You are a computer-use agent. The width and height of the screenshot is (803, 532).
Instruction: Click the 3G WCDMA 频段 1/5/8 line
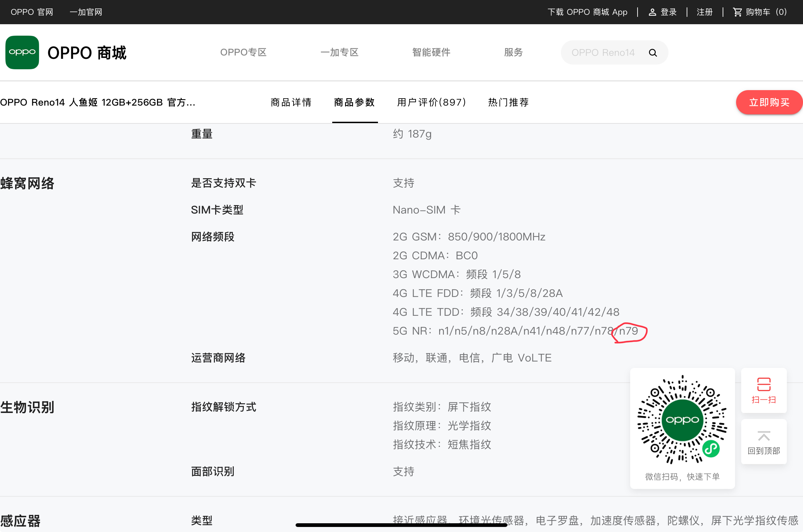click(457, 274)
